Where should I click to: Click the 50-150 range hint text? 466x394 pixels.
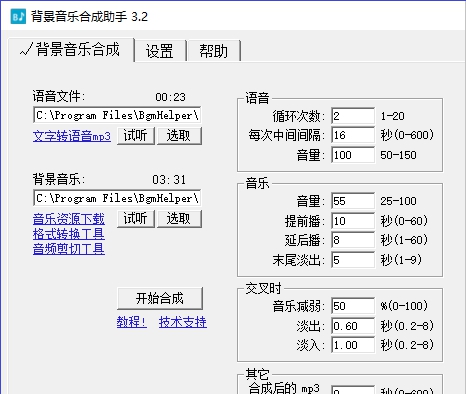pos(398,155)
